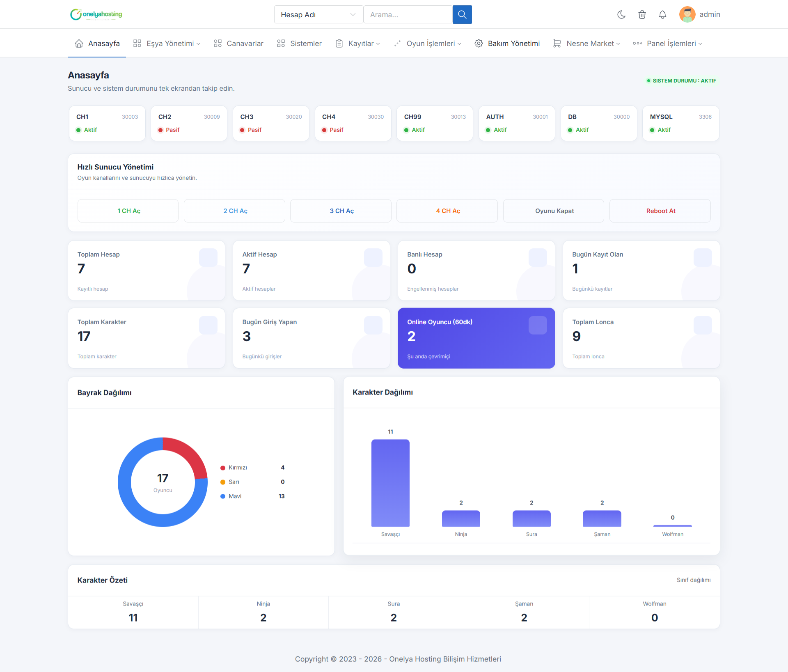Screen dimensions: 788x672
Task: Expand the Oyun İşlemleri menu
Action: click(427, 44)
